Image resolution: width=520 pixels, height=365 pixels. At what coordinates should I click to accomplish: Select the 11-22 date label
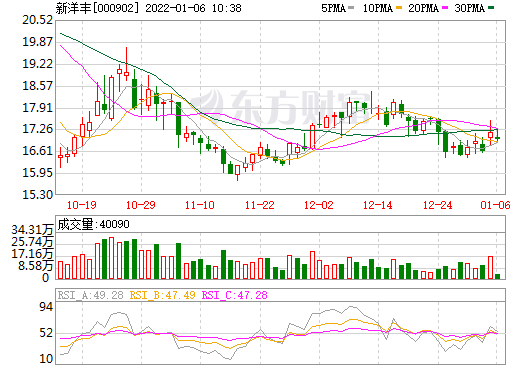260,205
